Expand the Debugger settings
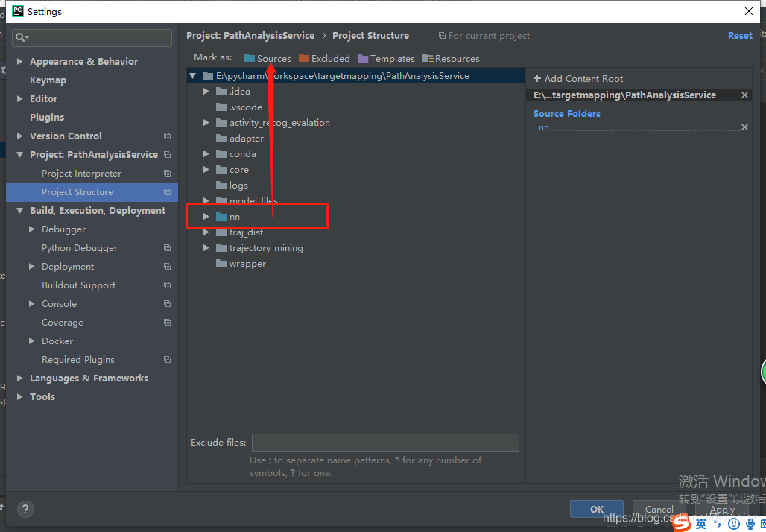The image size is (766, 532). [x=32, y=229]
